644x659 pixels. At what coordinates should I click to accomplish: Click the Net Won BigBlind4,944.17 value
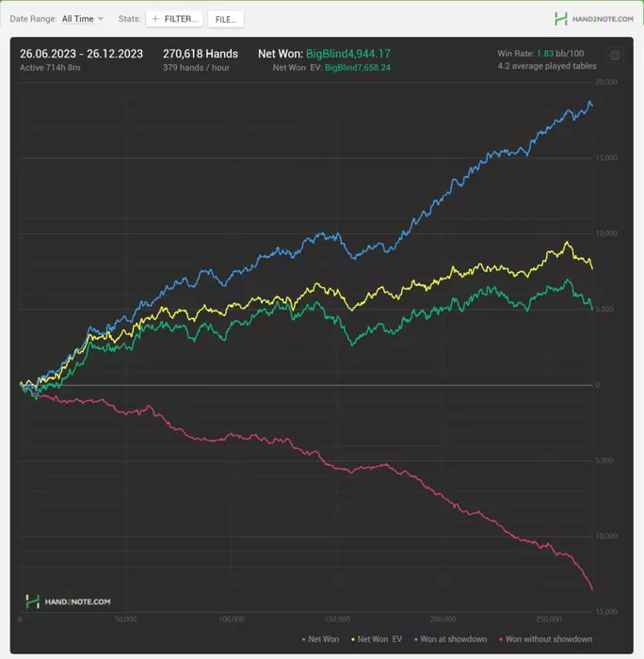(x=348, y=54)
